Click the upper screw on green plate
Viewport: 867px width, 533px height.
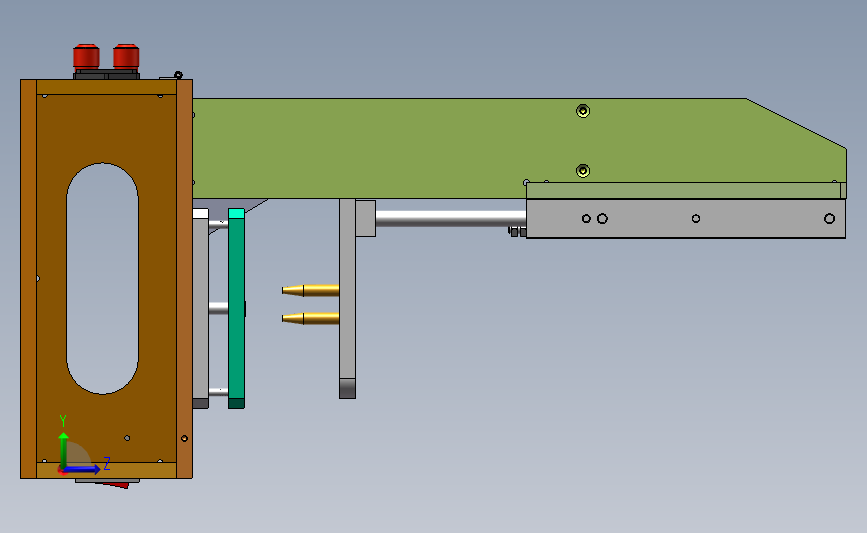[x=583, y=111]
